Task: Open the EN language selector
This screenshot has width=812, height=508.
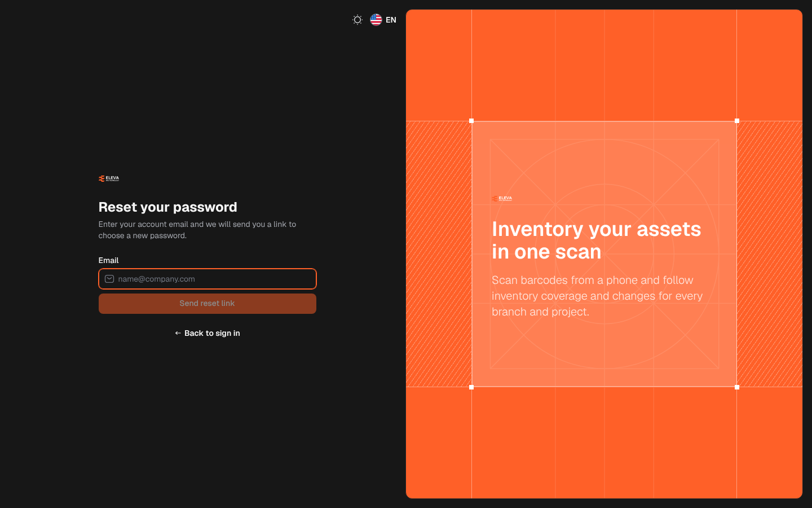Action: click(383, 20)
